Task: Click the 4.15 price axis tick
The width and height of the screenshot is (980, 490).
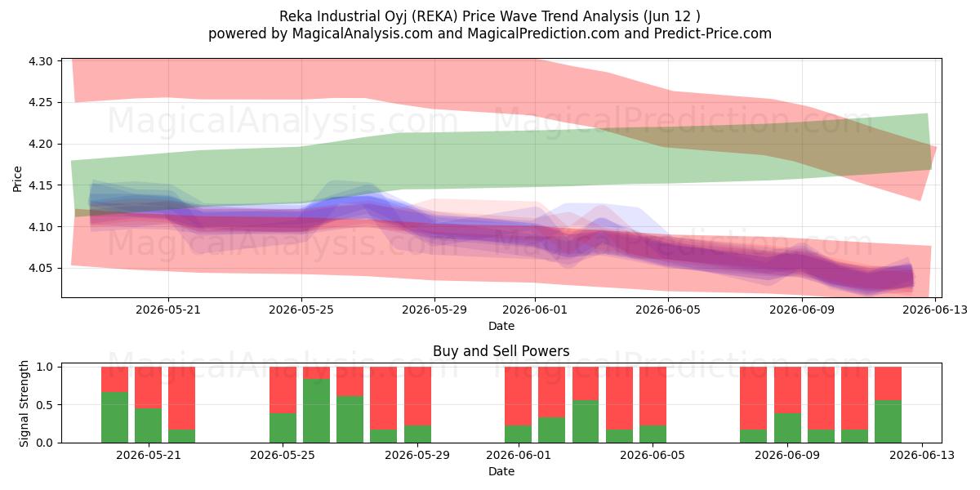Action: pos(41,185)
